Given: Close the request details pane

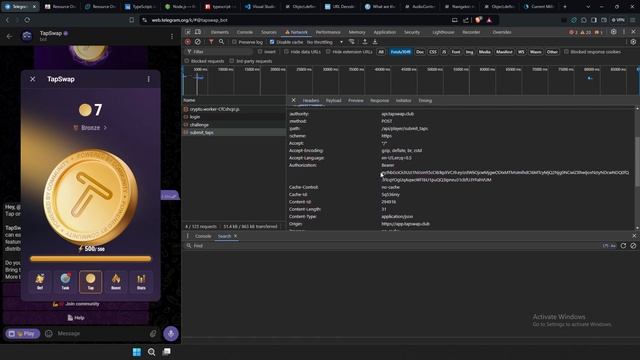Looking at the screenshot, I should (x=293, y=100).
